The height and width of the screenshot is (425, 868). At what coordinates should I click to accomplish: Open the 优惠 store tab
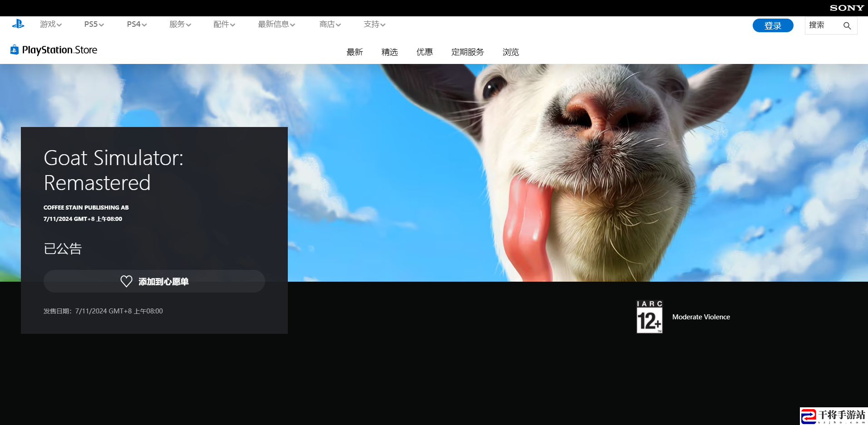[424, 52]
